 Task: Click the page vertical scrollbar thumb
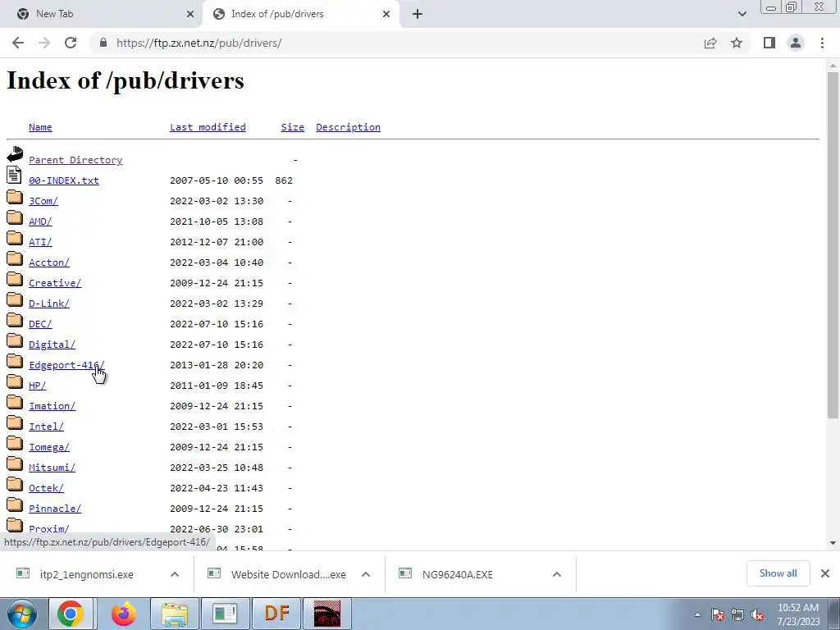coord(833,244)
